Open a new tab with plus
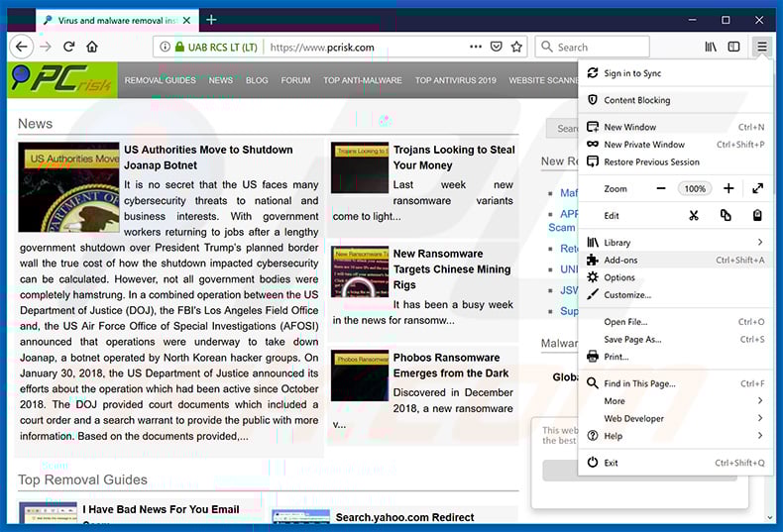Viewport: 783px width, 532px height. (x=211, y=20)
